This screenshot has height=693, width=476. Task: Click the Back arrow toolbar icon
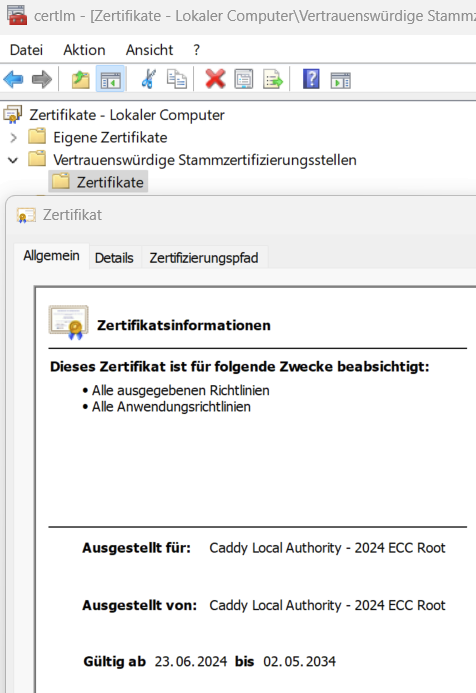tap(13, 80)
